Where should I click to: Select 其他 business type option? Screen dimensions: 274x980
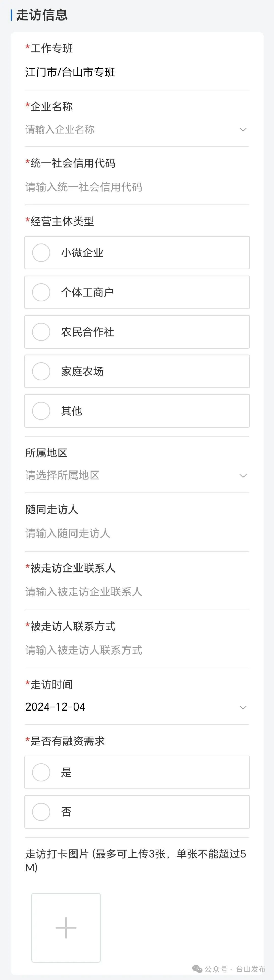41,411
